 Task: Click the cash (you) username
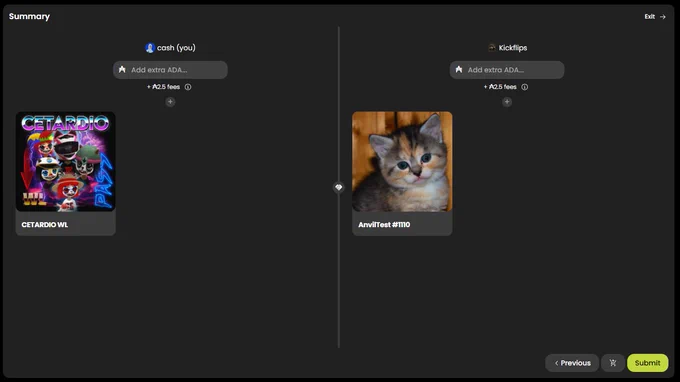(x=176, y=48)
